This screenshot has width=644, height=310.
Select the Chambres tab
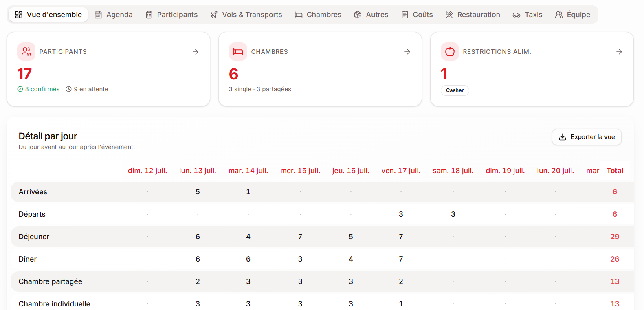click(x=318, y=15)
